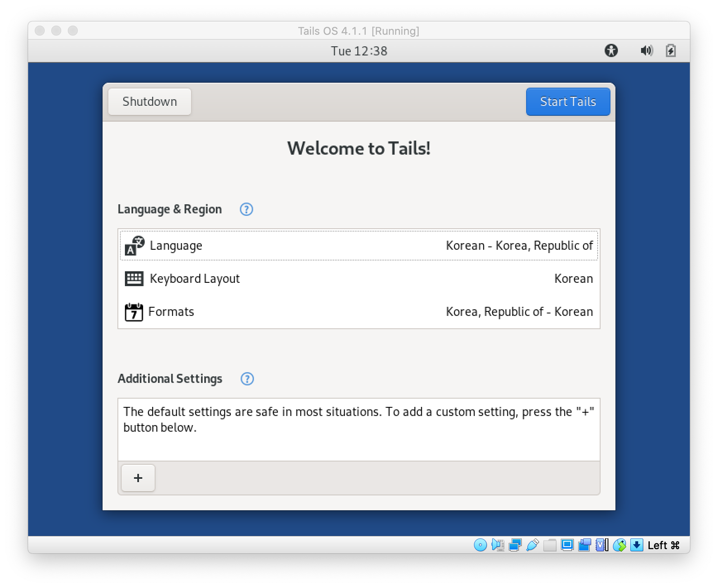Click the Left ⌘ host key indicator

click(663, 545)
